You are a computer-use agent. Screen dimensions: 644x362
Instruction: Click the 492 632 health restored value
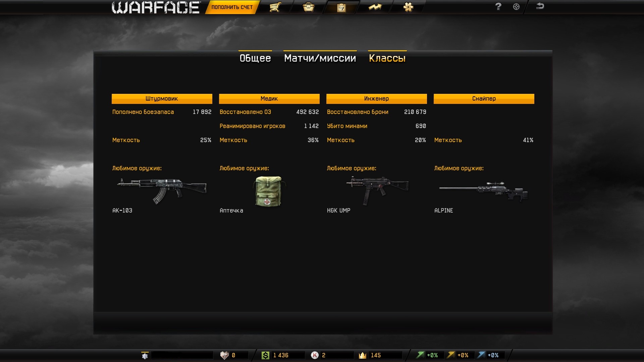[308, 112]
